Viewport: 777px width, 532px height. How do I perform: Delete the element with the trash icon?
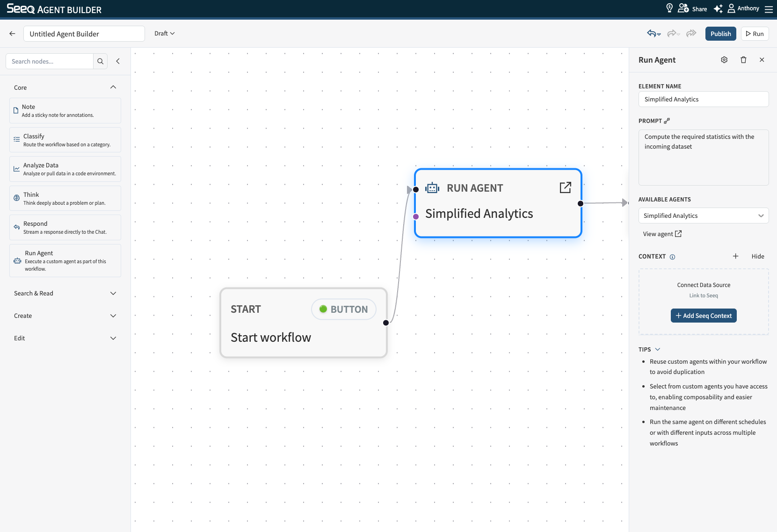(x=743, y=60)
